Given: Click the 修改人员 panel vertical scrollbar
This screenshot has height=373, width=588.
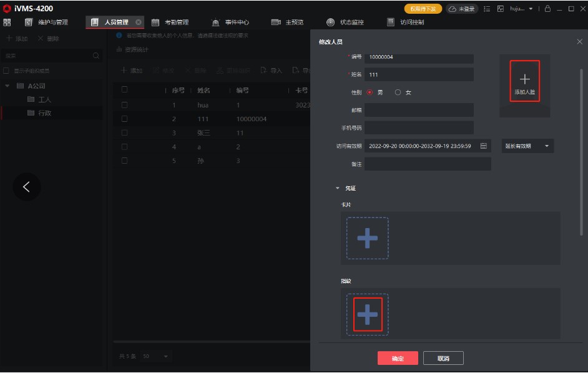Looking at the screenshot, I should pyautogui.click(x=581, y=152).
